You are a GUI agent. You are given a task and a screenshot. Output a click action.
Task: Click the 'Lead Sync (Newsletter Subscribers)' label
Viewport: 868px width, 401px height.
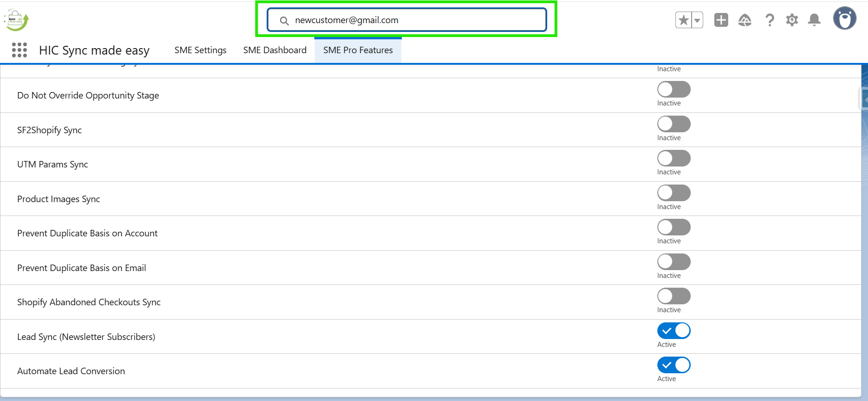click(x=86, y=337)
